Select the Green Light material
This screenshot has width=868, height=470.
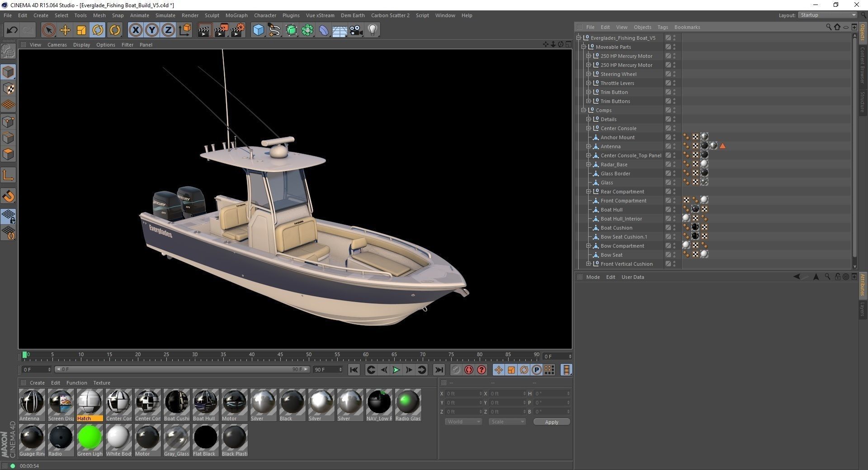(x=90, y=440)
